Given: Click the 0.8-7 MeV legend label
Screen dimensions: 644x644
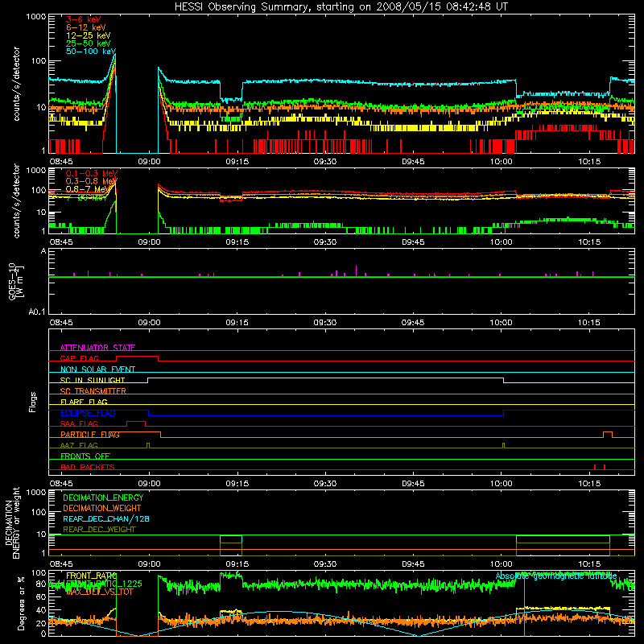Looking at the screenshot, I should pyautogui.click(x=88, y=189).
